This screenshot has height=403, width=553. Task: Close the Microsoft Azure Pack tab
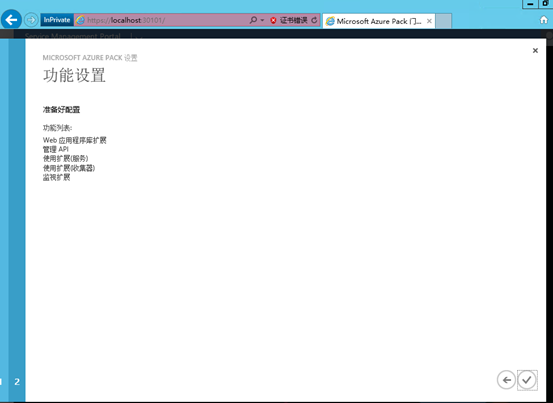tap(429, 21)
